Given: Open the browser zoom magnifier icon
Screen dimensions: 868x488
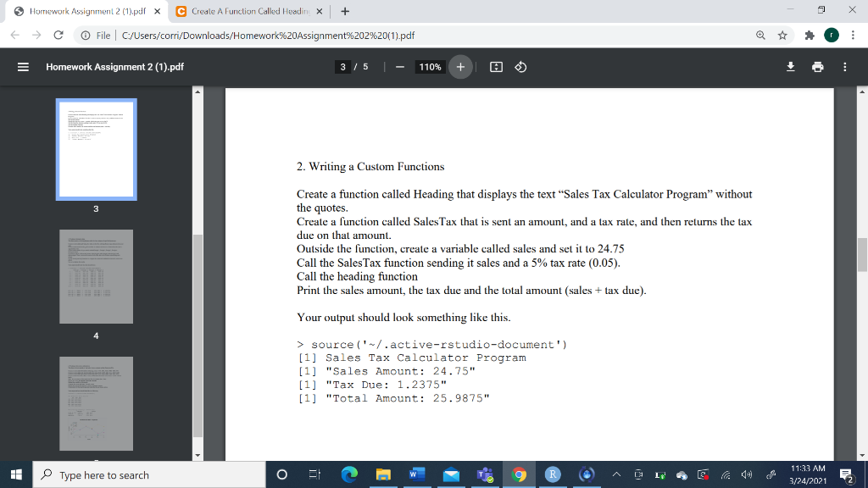Looking at the screenshot, I should pyautogui.click(x=760, y=36).
